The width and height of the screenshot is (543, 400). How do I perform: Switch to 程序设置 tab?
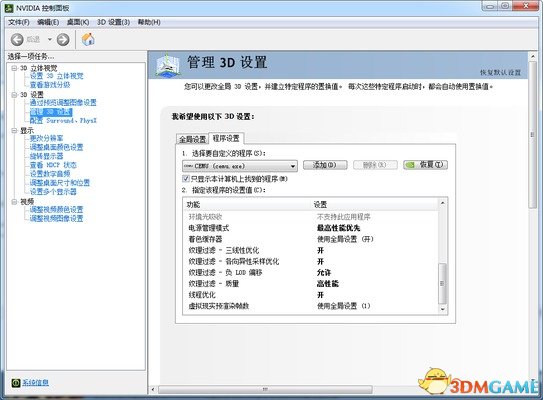(226, 138)
